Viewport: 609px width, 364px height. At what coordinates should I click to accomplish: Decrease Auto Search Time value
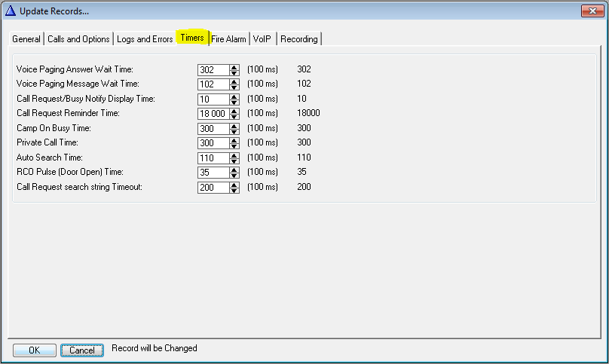tap(234, 161)
